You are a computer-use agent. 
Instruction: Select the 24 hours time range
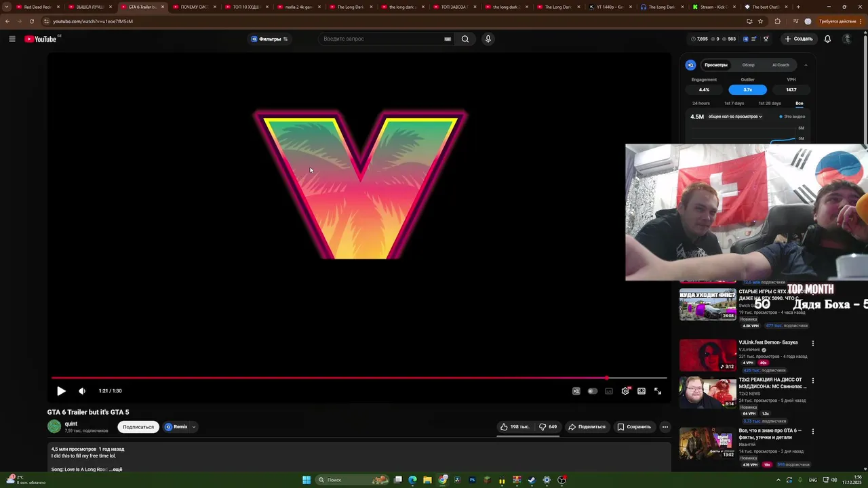tap(701, 104)
